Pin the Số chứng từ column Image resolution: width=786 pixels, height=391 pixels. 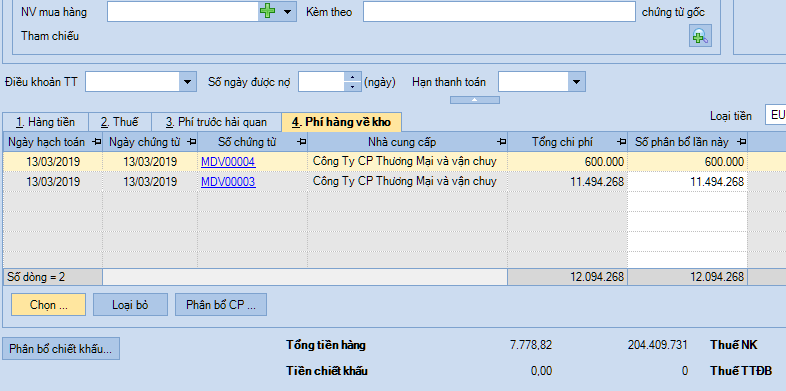(x=301, y=142)
